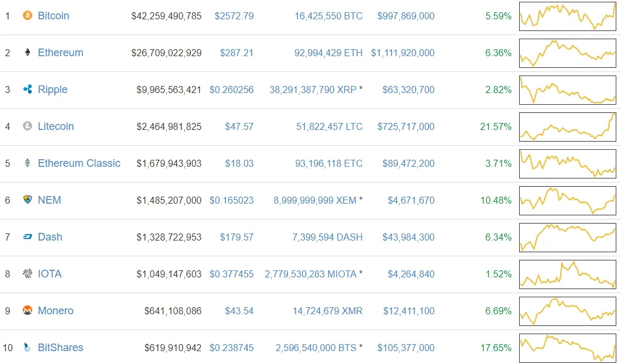621x364 pixels.
Task: Open the NEM name link
Action: click(50, 200)
